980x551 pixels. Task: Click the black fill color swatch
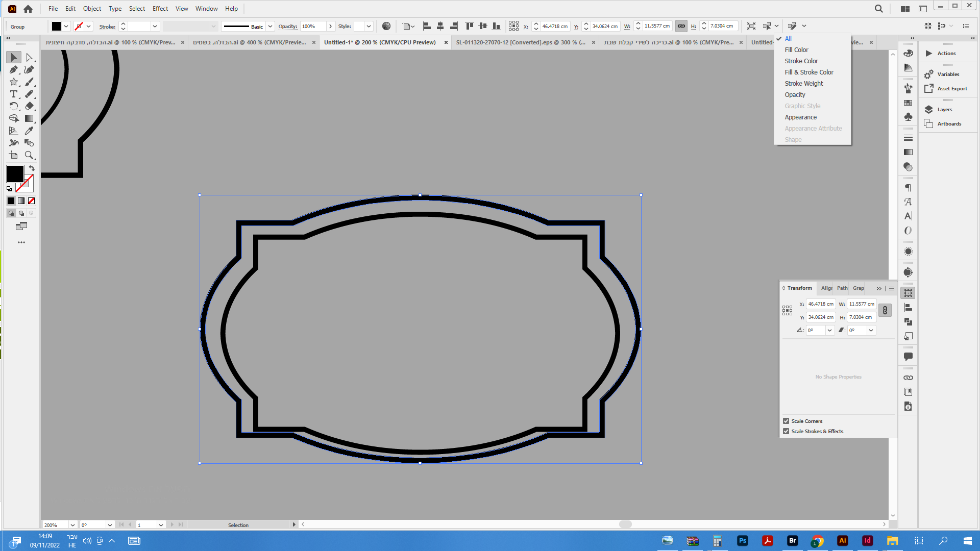[15, 174]
